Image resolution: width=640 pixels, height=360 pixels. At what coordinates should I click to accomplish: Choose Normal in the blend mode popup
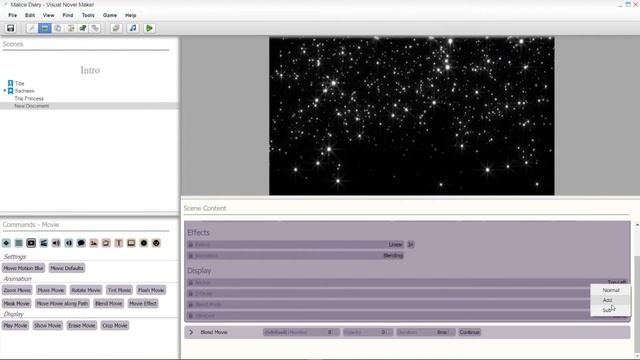611,290
